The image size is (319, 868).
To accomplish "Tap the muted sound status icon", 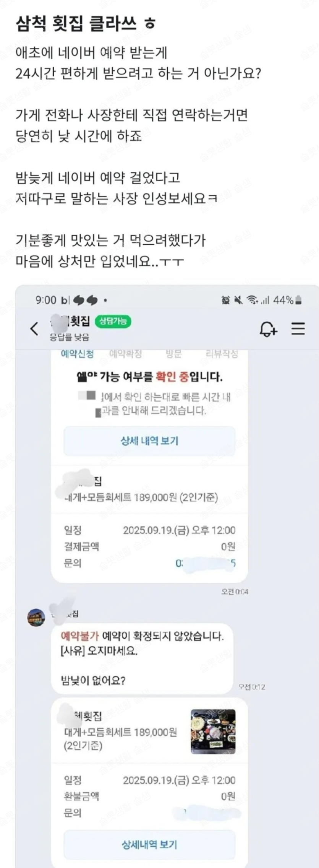I will (x=238, y=300).
